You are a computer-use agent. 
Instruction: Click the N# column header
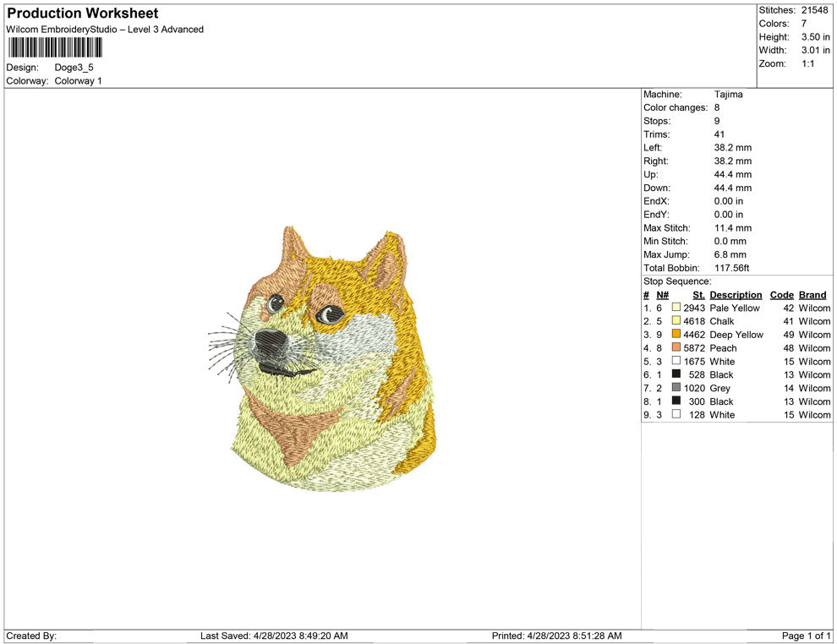click(x=663, y=294)
